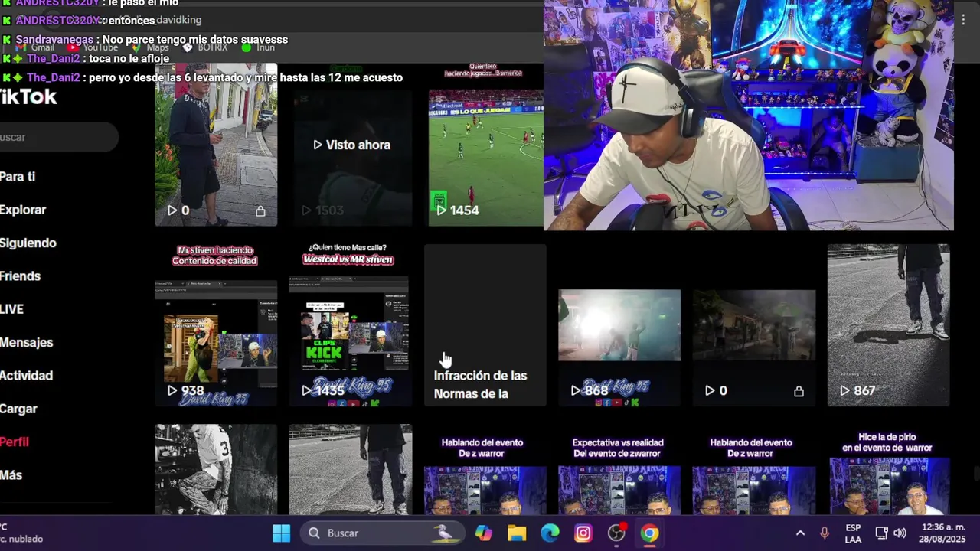
Task: Click the TikTok Buscar search field
Action: [57, 137]
